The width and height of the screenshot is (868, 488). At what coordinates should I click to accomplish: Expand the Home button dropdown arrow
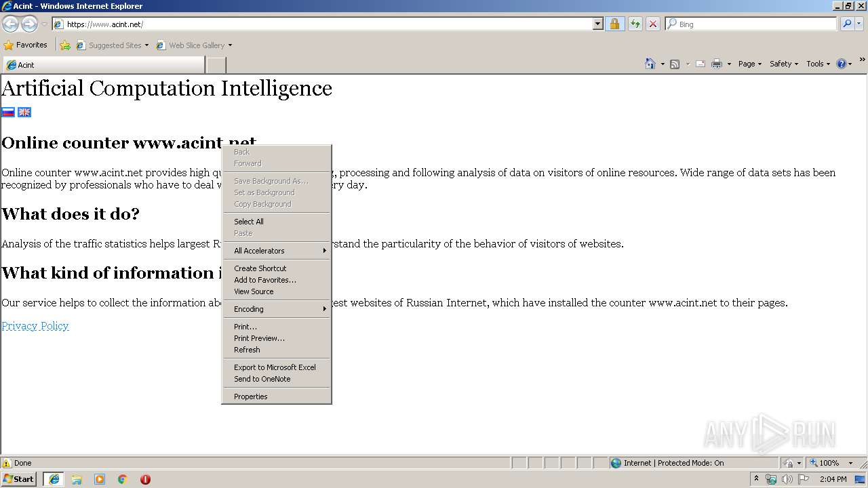[663, 64]
